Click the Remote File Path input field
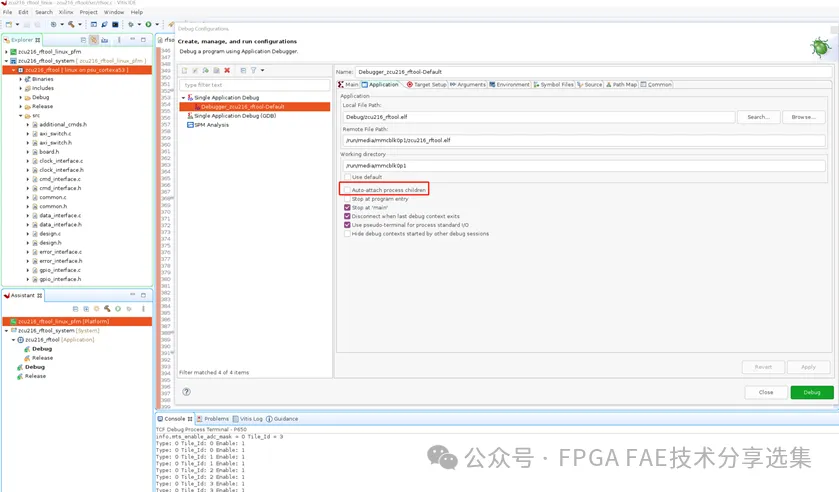The width and height of the screenshot is (839, 492). 583,140
